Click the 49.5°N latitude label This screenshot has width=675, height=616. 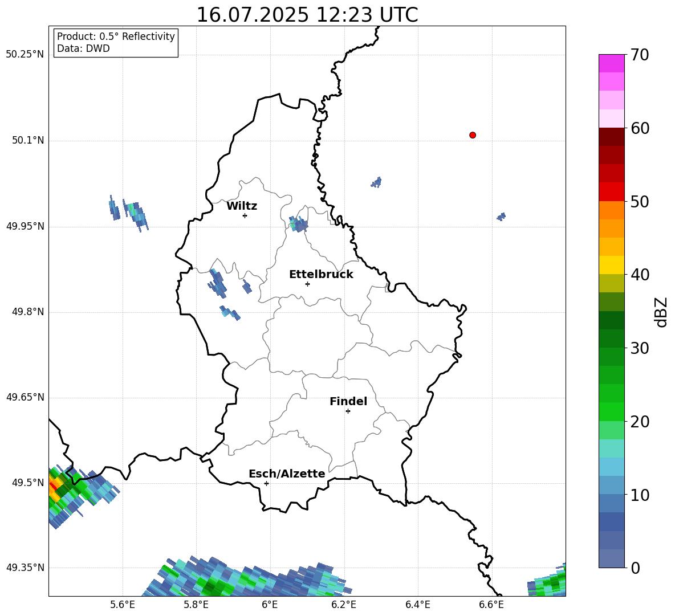27,483
